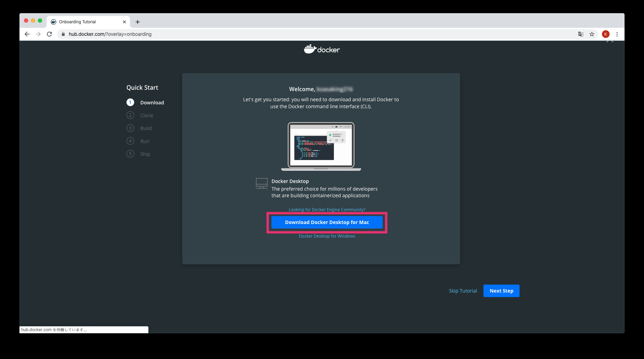Click the padlock icon in the address bar

click(63, 34)
